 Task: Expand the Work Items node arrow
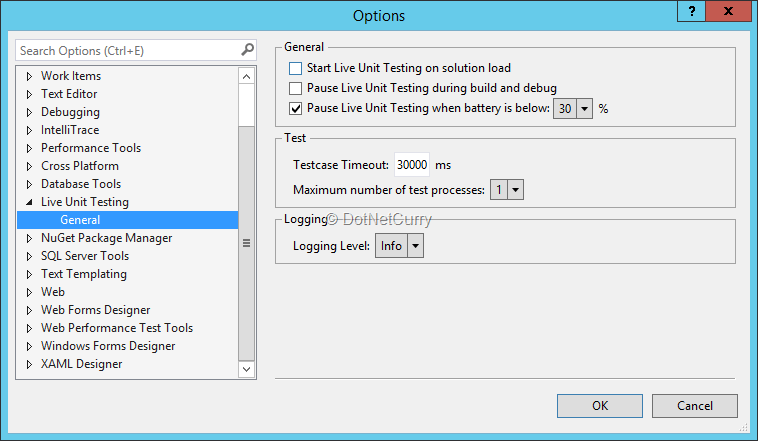pyautogui.click(x=29, y=76)
